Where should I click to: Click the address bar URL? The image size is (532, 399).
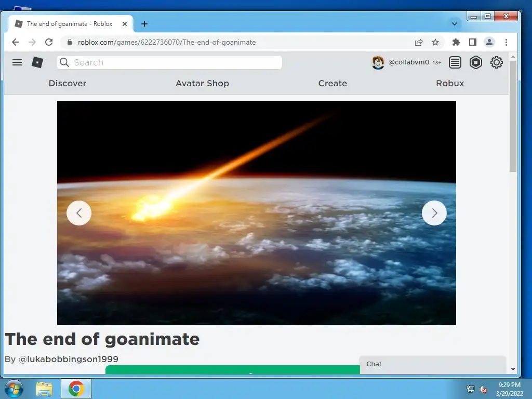[x=167, y=42]
